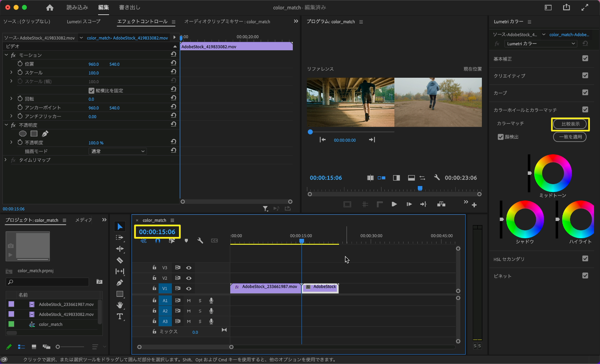
Task: Click the quick export share icon
Action: tap(567, 7)
